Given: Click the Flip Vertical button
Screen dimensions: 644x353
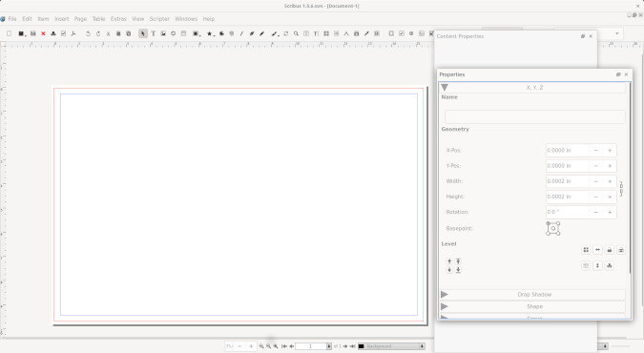Looking at the screenshot, I should point(597,265).
